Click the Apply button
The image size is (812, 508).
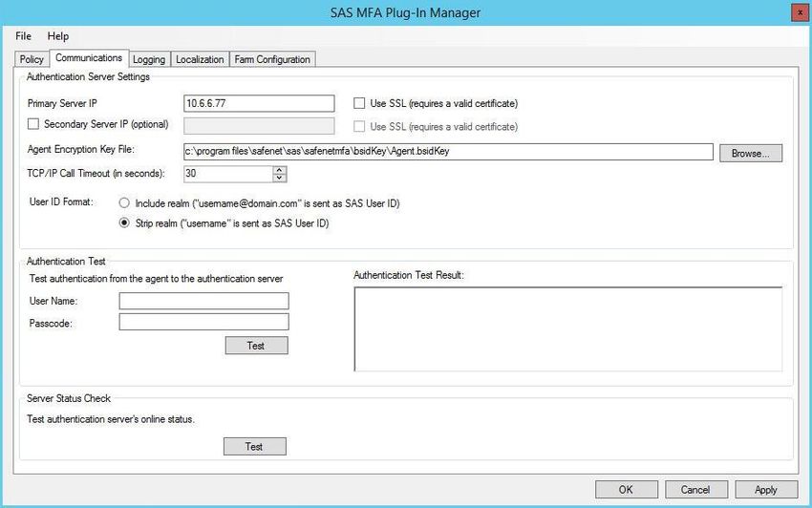click(x=766, y=489)
